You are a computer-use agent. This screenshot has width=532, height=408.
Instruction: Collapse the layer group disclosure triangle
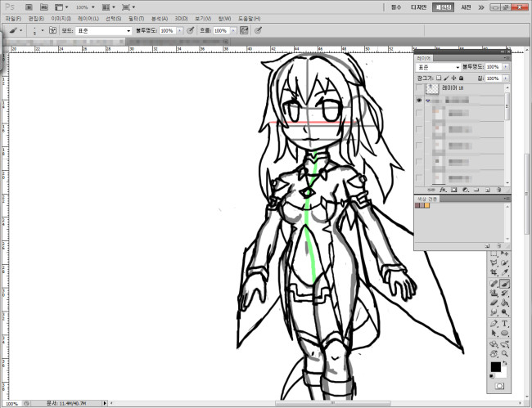(x=428, y=99)
